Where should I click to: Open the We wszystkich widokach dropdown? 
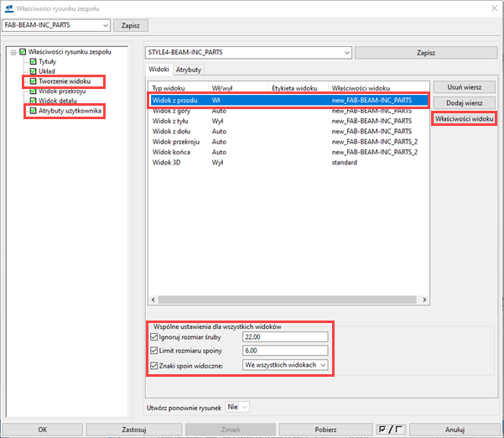321,365
